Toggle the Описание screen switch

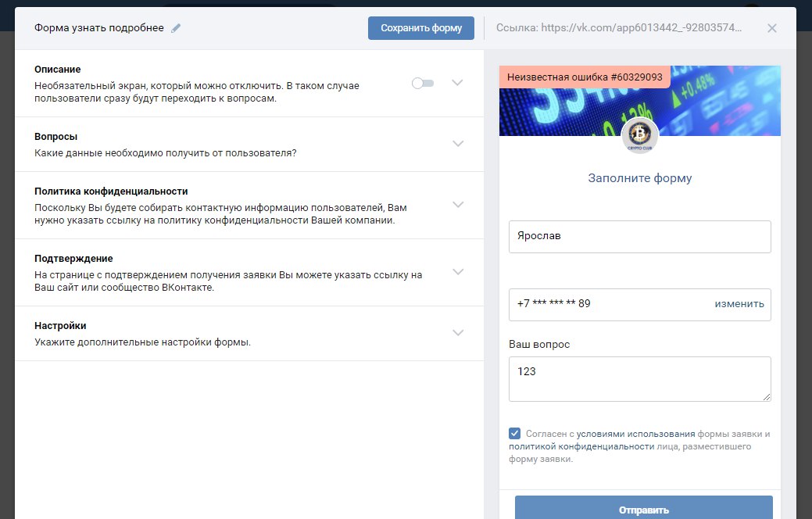tap(423, 83)
